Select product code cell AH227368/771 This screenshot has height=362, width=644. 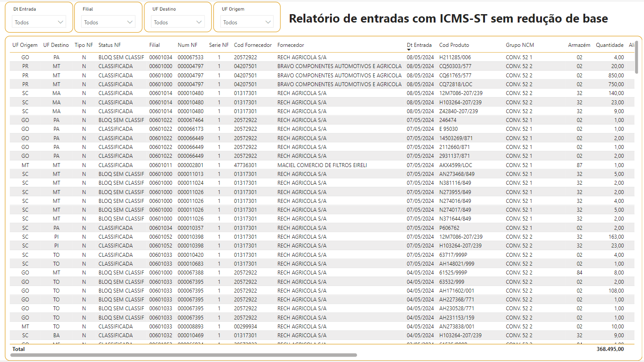pyautogui.click(x=457, y=300)
